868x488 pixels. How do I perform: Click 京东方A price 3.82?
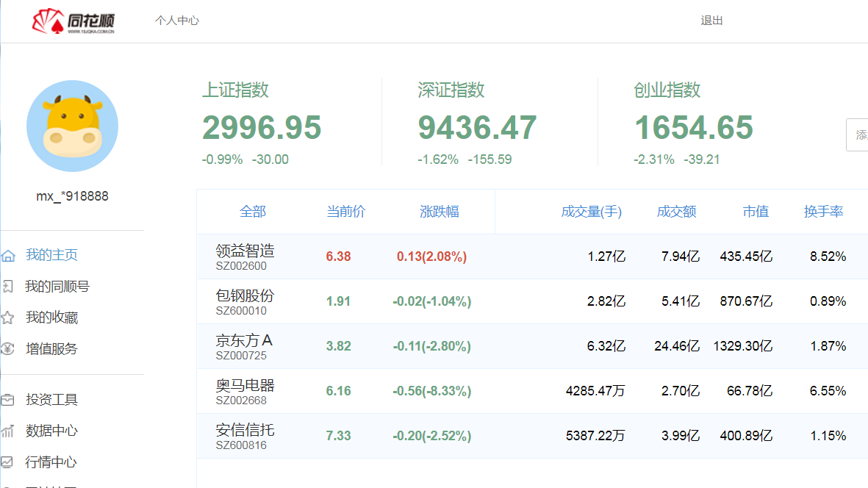338,346
